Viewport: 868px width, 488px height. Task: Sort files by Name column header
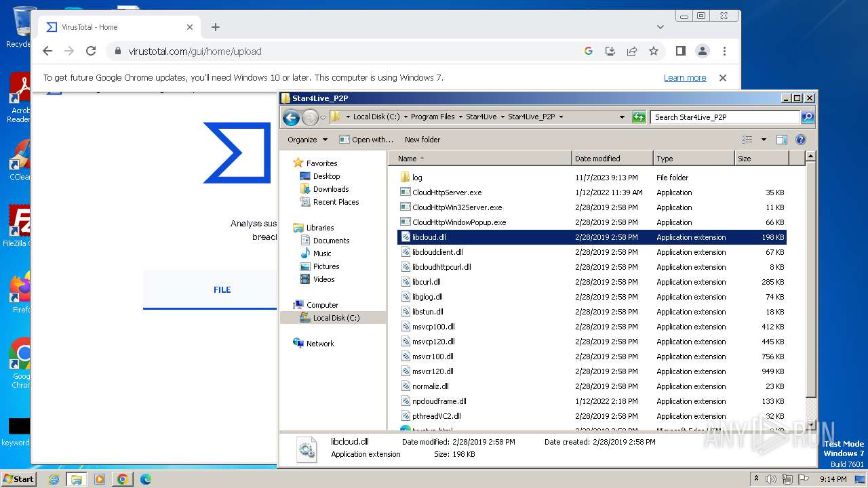click(x=480, y=159)
